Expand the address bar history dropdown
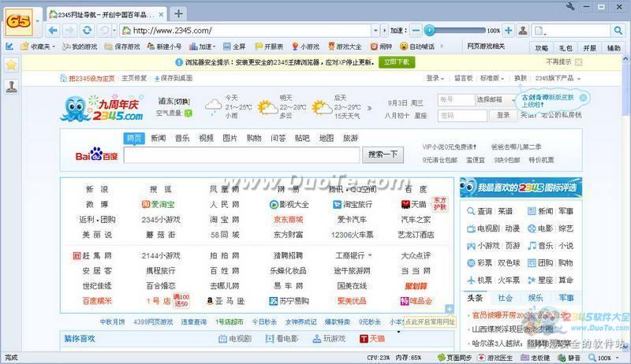Screen dimensions: 631x364 [375, 31]
